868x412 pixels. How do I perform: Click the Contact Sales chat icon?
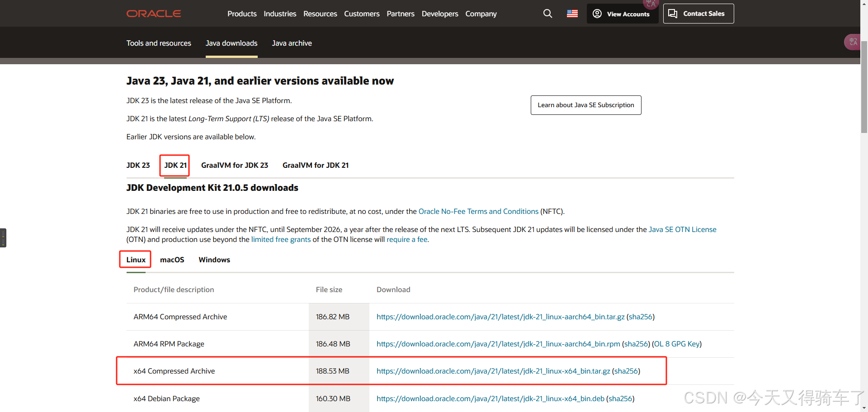tap(672, 14)
